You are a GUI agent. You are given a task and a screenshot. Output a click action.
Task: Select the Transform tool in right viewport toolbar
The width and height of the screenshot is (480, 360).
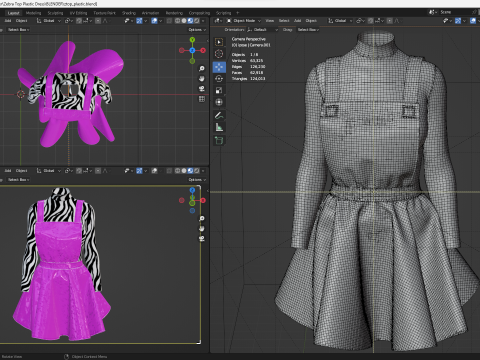(x=219, y=102)
